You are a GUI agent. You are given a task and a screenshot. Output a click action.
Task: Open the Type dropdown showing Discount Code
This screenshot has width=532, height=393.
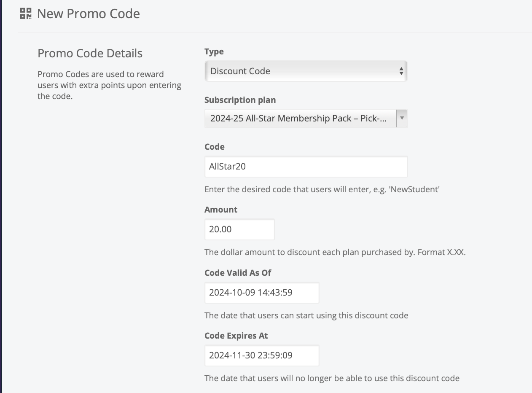click(306, 71)
